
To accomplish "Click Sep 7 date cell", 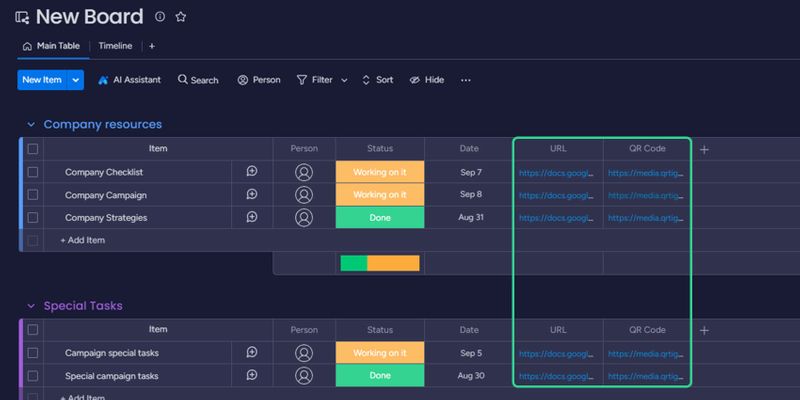I will click(470, 172).
